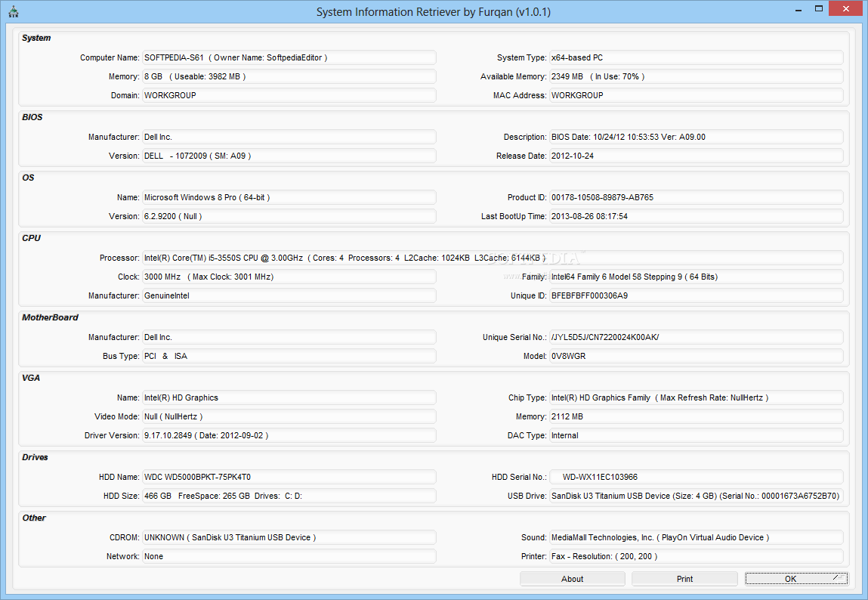Viewport: 868px width, 600px height.
Task: Select BIOS Version field DELL - 1072009
Action: click(x=289, y=156)
